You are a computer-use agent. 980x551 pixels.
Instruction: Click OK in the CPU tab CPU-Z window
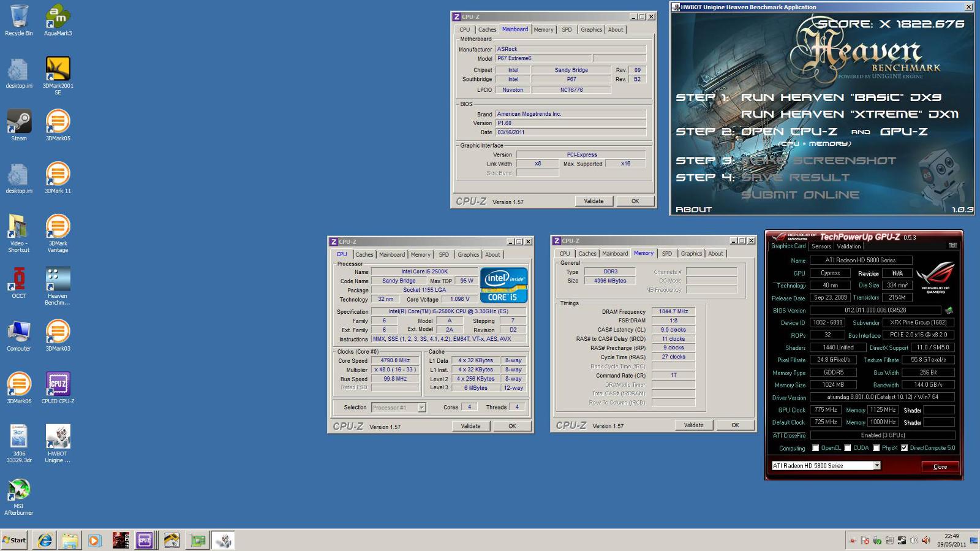pyautogui.click(x=512, y=426)
